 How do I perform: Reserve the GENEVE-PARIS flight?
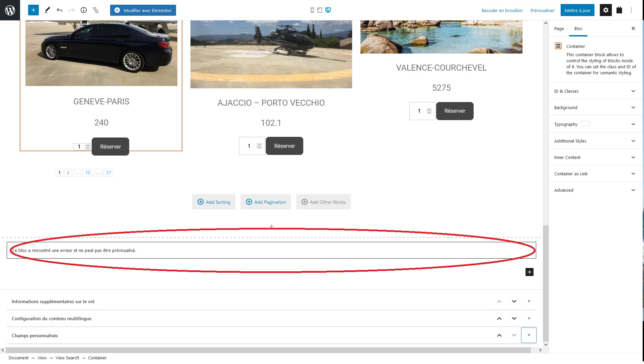[x=110, y=147]
